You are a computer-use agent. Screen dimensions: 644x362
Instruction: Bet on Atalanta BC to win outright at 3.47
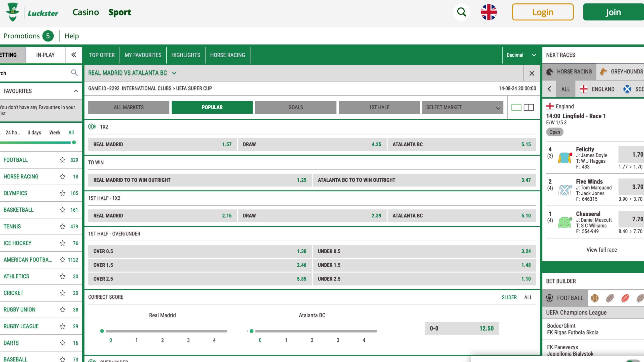coord(424,180)
